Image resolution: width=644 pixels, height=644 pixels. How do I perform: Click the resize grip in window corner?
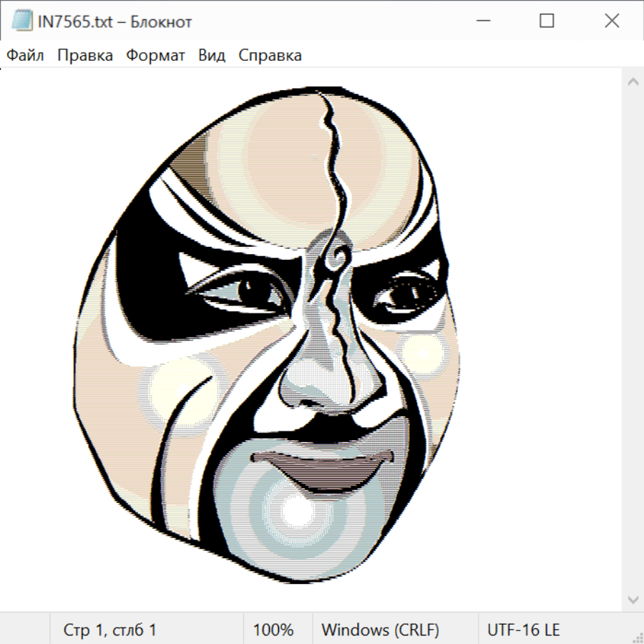tap(638, 638)
